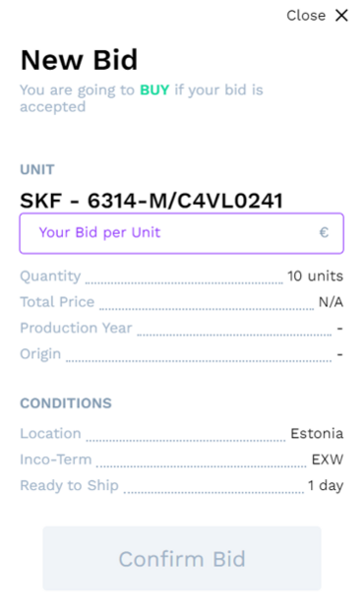The width and height of the screenshot is (364, 610).
Task: Click the X close icon
Action: click(341, 16)
